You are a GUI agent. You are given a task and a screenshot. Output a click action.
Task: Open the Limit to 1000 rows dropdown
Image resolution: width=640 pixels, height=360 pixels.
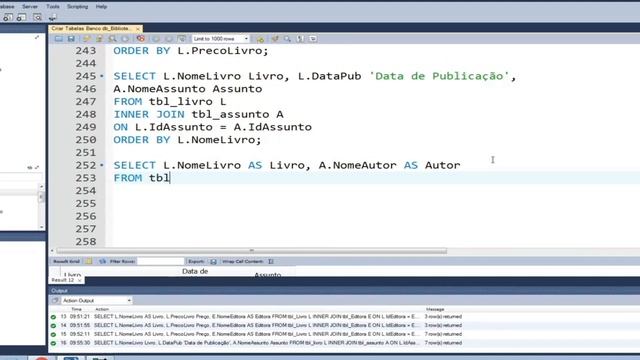(x=221, y=39)
